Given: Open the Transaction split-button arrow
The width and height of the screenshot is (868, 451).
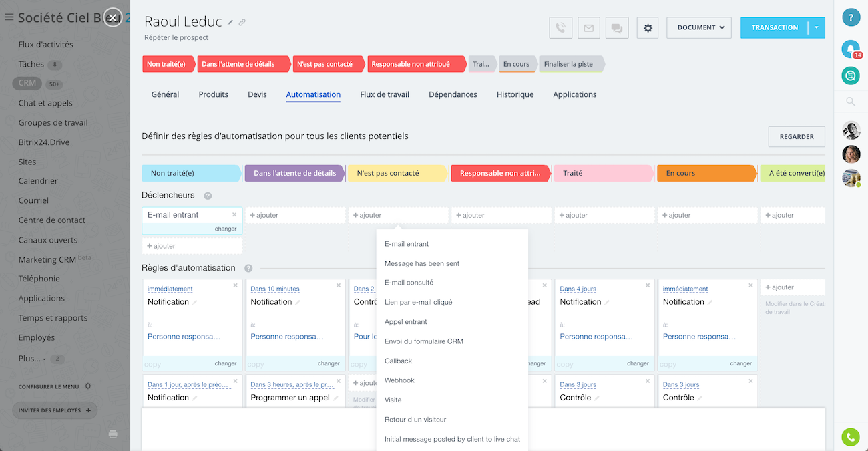Looking at the screenshot, I should click(x=816, y=27).
